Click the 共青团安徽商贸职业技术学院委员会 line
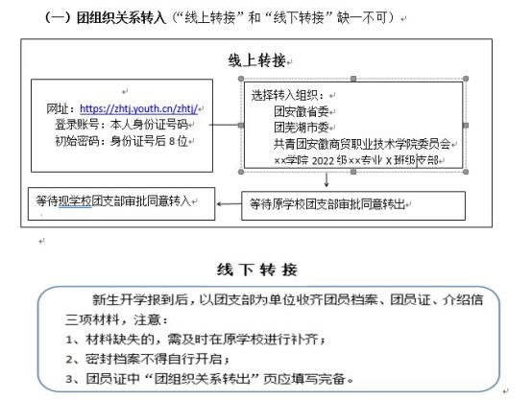This screenshot has width=532, height=400. pyautogui.click(x=362, y=144)
